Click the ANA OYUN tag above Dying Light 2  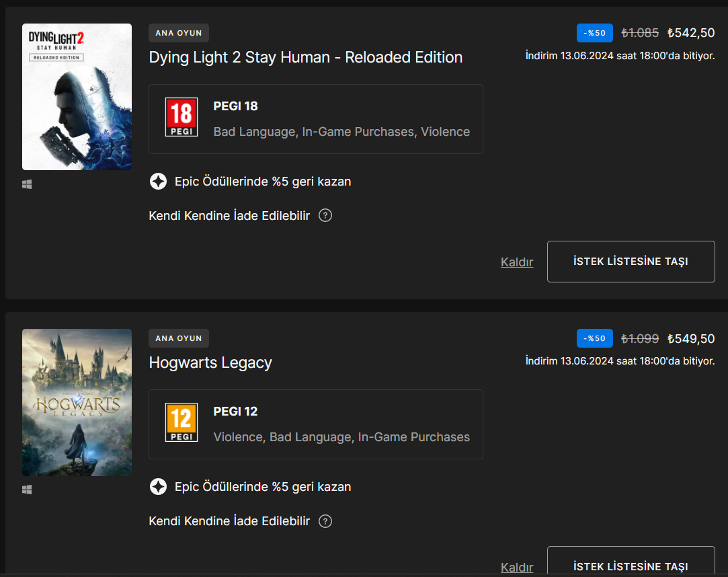[179, 33]
